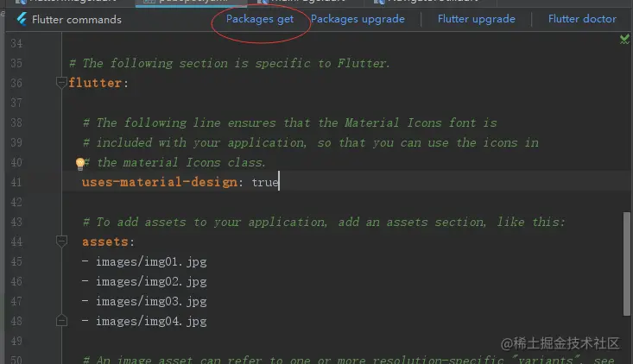
Task: Collapse the assets: block fold marker
Action: pyautogui.click(x=61, y=241)
